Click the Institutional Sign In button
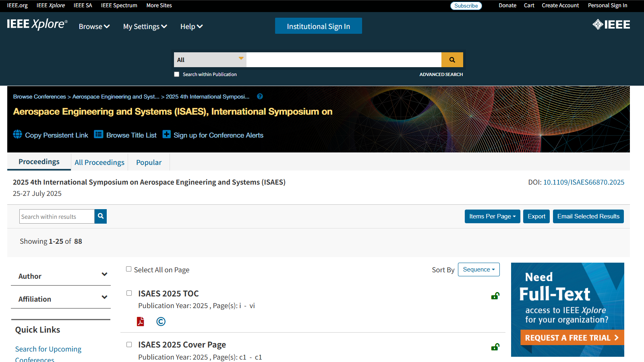The width and height of the screenshot is (644, 362). pos(318,26)
